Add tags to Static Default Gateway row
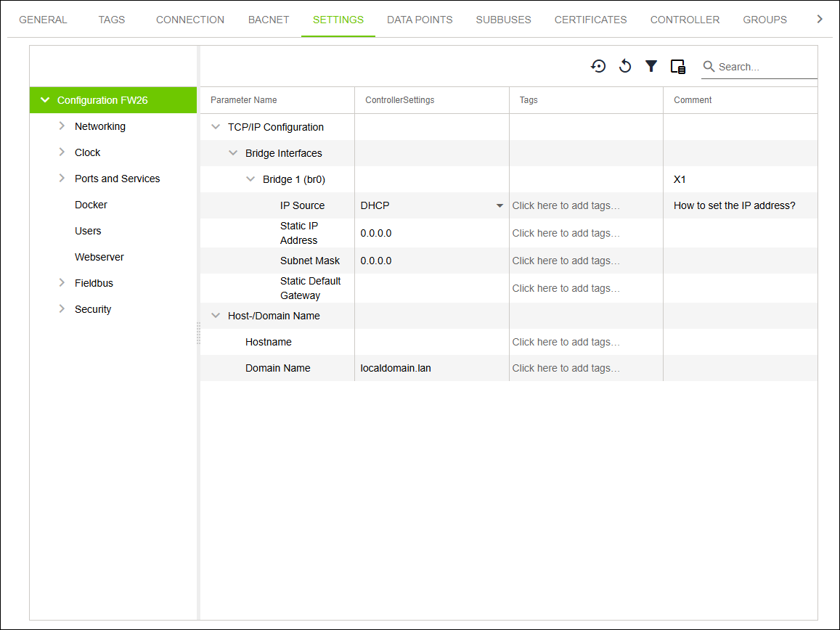 tap(566, 288)
